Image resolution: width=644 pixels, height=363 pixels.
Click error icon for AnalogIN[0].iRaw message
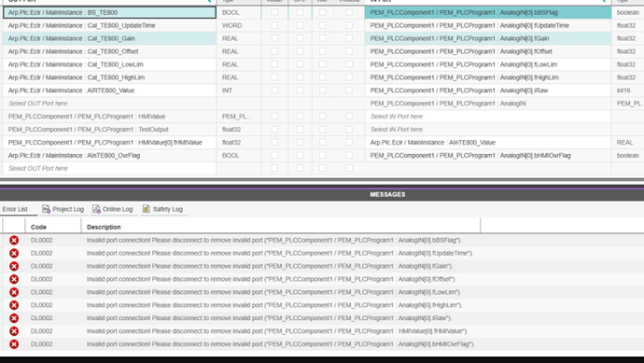(x=14, y=318)
